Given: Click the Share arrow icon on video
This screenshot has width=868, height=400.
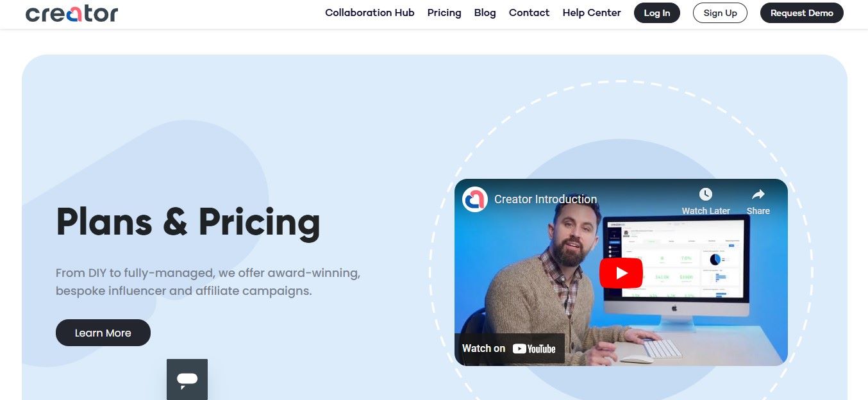Looking at the screenshot, I should tap(758, 194).
